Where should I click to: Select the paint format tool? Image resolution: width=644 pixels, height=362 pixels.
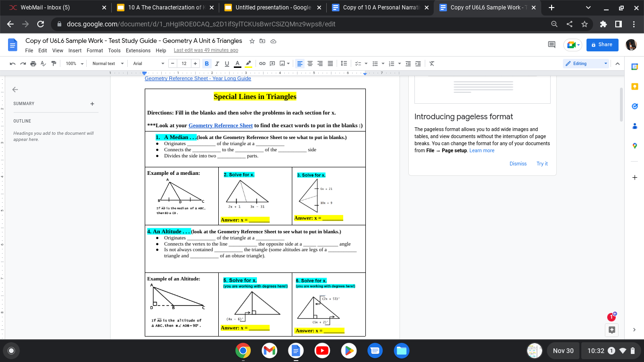point(54,64)
